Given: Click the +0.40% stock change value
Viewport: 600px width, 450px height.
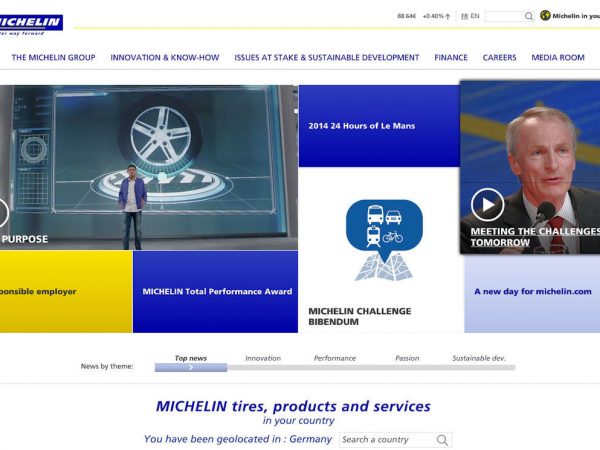Looking at the screenshot, I should (433, 16).
